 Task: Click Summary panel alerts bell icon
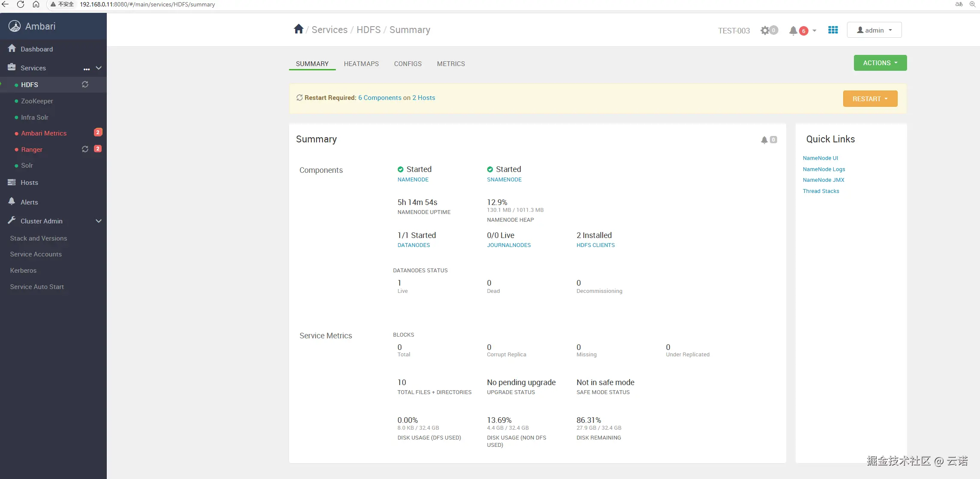point(764,140)
